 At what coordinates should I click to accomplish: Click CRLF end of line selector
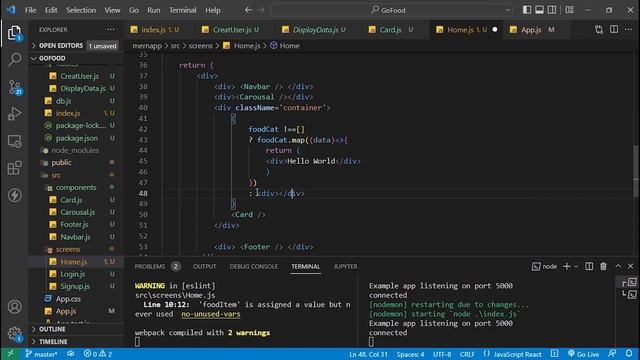click(467, 354)
